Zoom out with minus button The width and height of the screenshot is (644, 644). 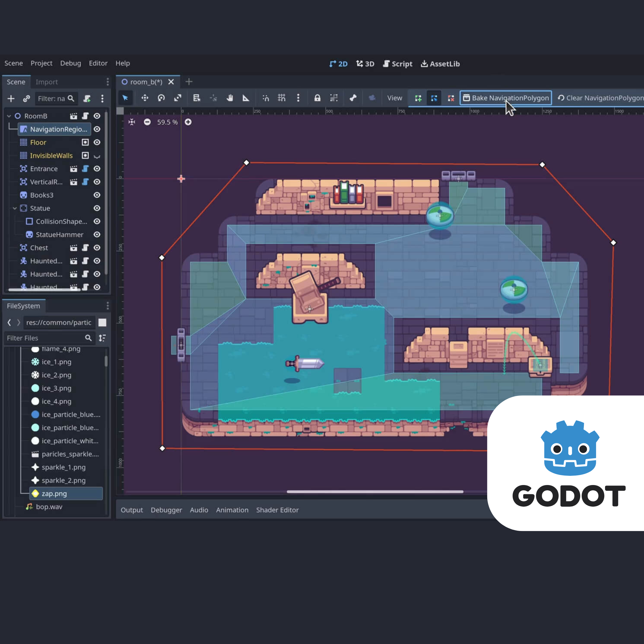pos(147,122)
